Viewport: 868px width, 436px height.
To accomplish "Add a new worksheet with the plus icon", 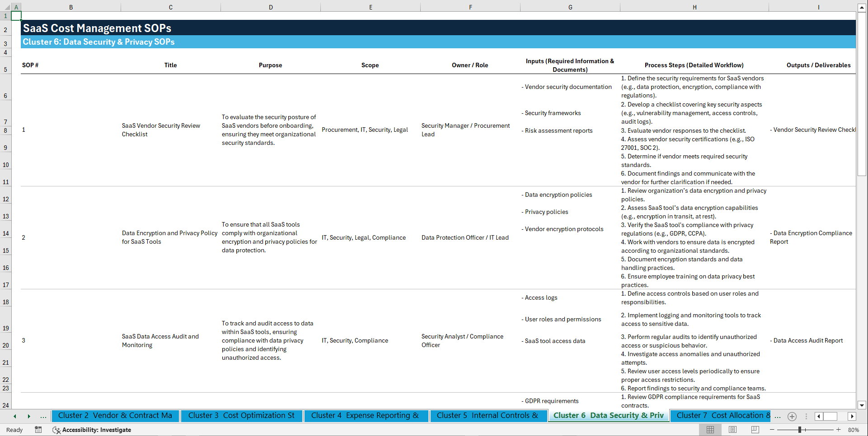I will [792, 416].
